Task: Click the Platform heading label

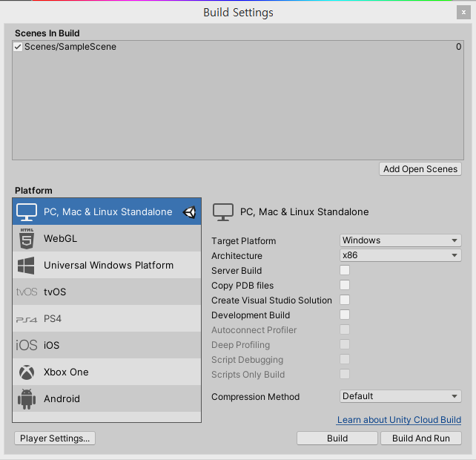Action: pyautogui.click(x=33, y=191)
